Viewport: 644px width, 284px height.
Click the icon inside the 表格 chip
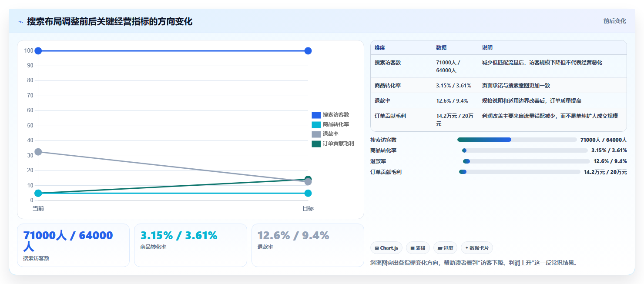click(413, 248)
